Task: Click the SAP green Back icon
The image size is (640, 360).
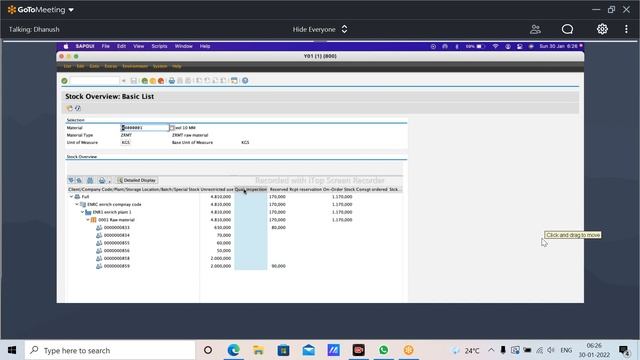Action: click(144, 81)
